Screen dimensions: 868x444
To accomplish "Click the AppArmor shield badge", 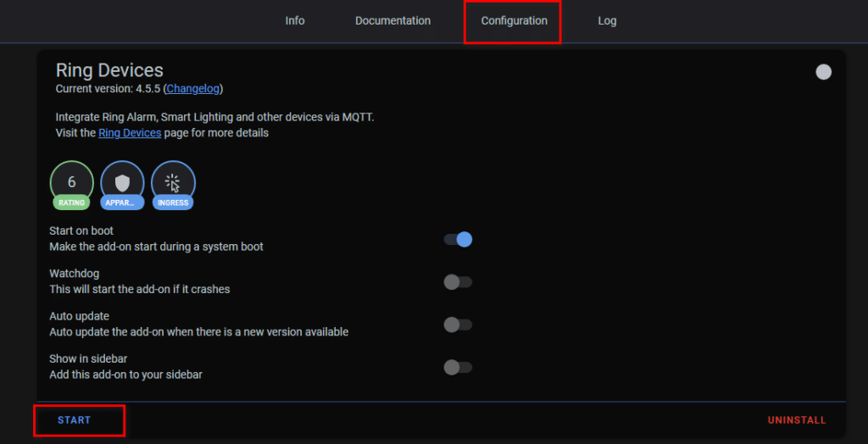I will pyautogui.click(x=122, y=186).
